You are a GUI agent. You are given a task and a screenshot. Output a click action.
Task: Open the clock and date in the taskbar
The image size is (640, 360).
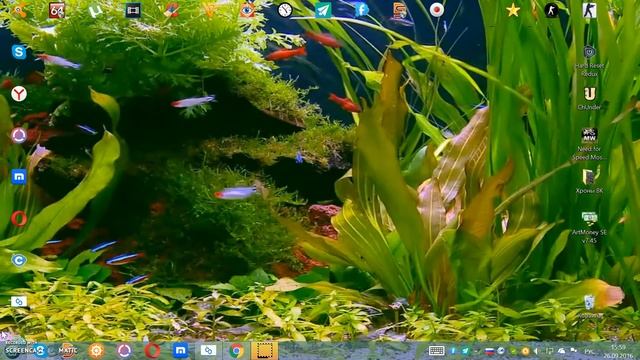coord(619,351)
